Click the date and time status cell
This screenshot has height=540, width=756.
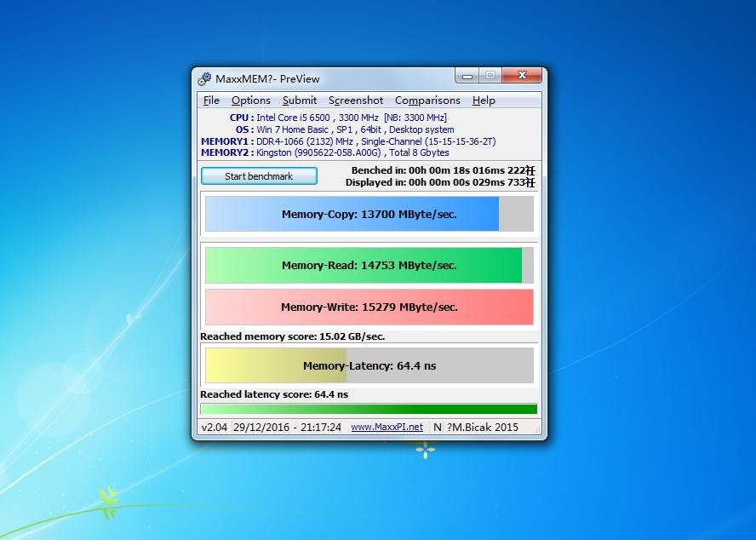287,428
